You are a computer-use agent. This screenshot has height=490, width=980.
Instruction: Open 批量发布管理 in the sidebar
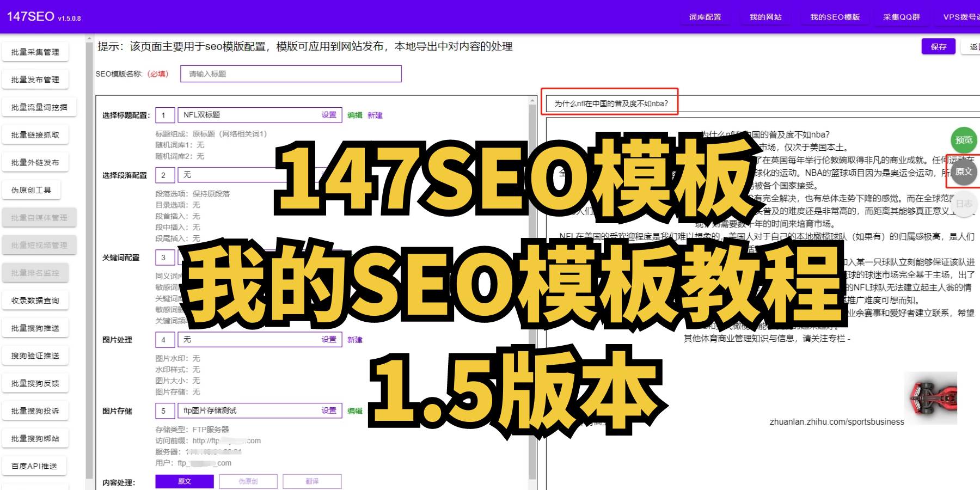tap(35, 79)
